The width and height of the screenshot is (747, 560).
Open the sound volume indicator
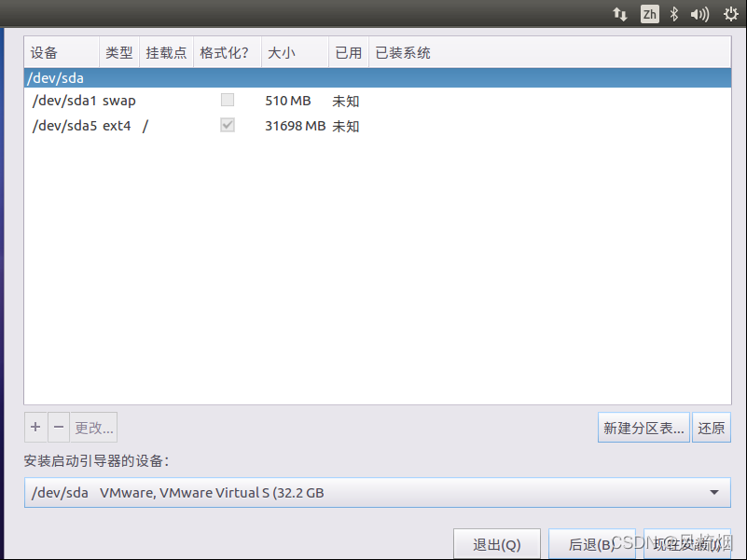coord(699,14)
